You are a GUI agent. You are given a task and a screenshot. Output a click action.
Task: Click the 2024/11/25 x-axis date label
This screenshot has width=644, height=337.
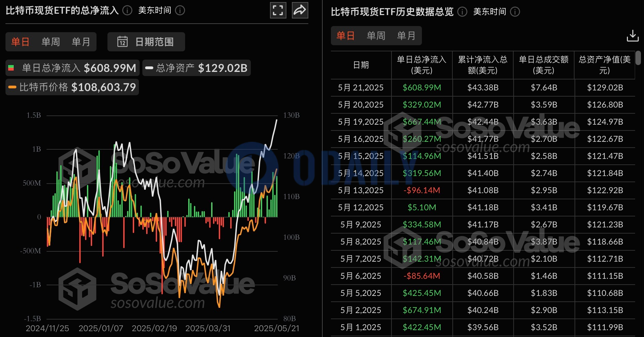(47, 328)
